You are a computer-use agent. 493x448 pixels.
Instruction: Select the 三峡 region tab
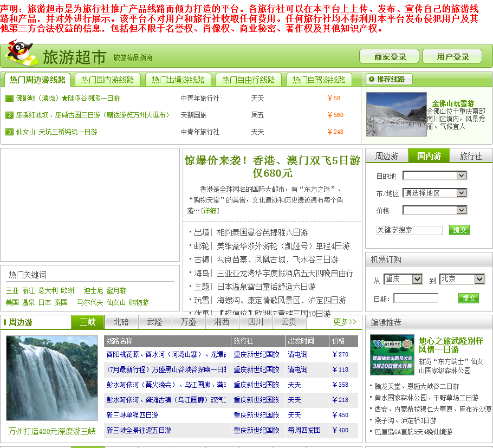tap(87, 322)
